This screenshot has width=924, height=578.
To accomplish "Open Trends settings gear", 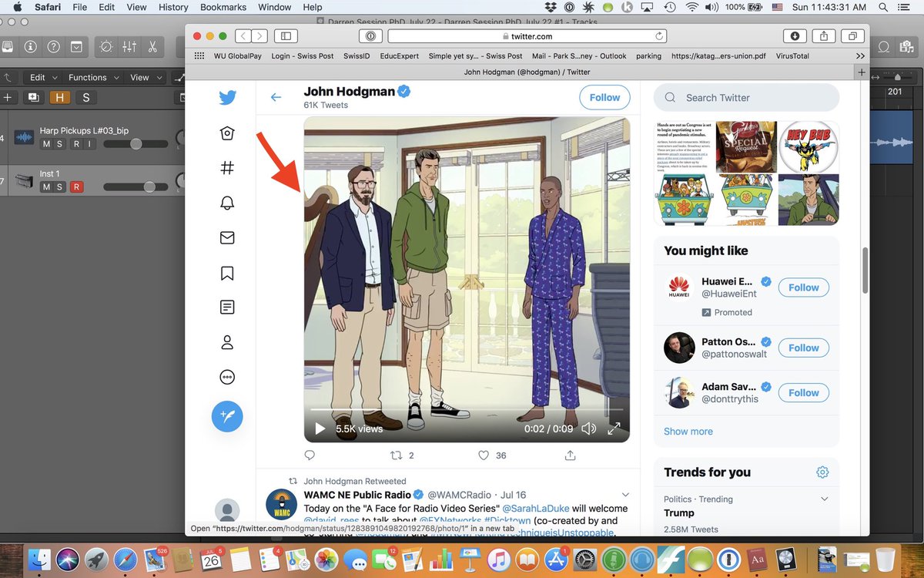I will coord(822,472).
